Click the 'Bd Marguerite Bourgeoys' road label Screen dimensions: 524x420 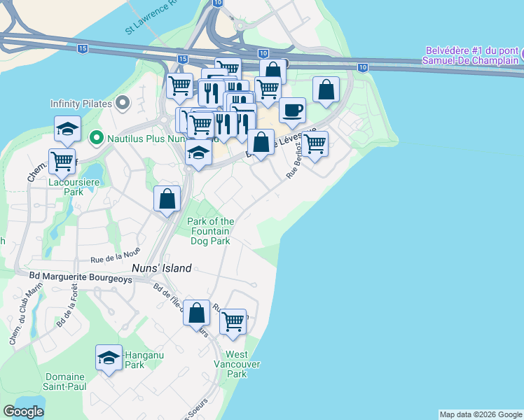[x=81, y=277]
